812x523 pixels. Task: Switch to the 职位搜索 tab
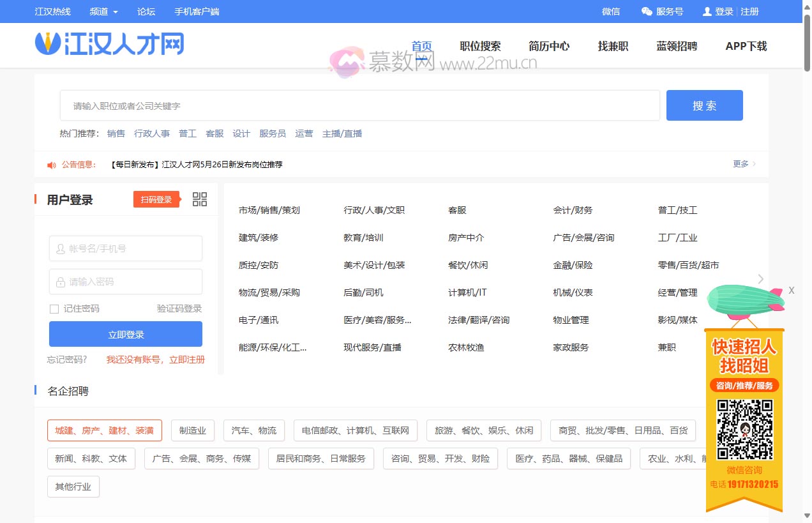479,46
